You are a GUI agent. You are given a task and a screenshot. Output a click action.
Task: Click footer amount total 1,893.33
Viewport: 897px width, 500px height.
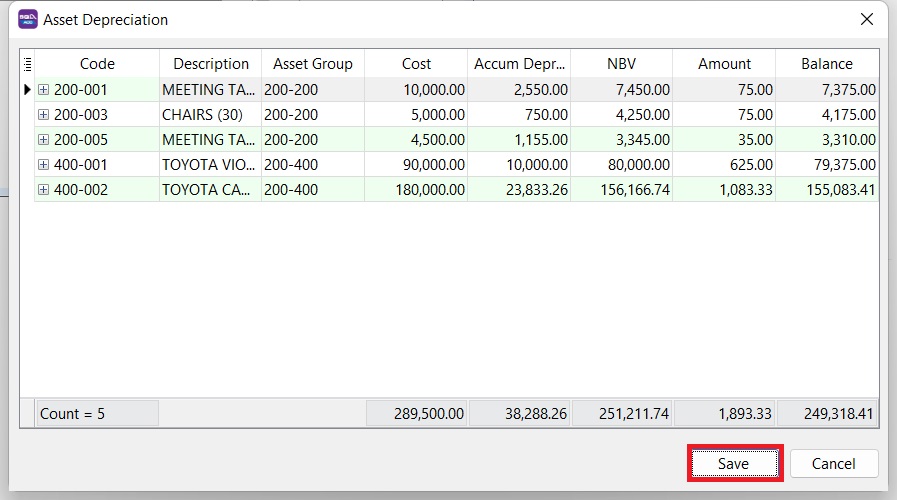coord(724,414)
